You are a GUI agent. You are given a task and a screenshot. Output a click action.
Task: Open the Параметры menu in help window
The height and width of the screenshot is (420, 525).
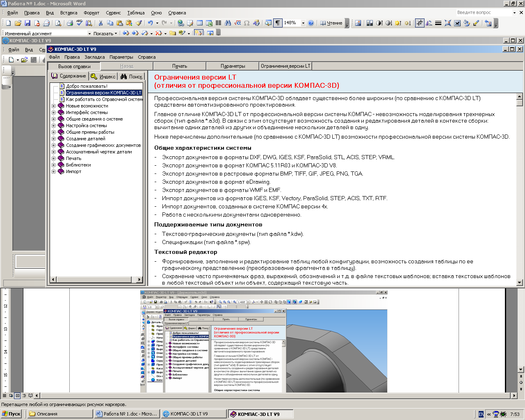click(x=121, y=57)
